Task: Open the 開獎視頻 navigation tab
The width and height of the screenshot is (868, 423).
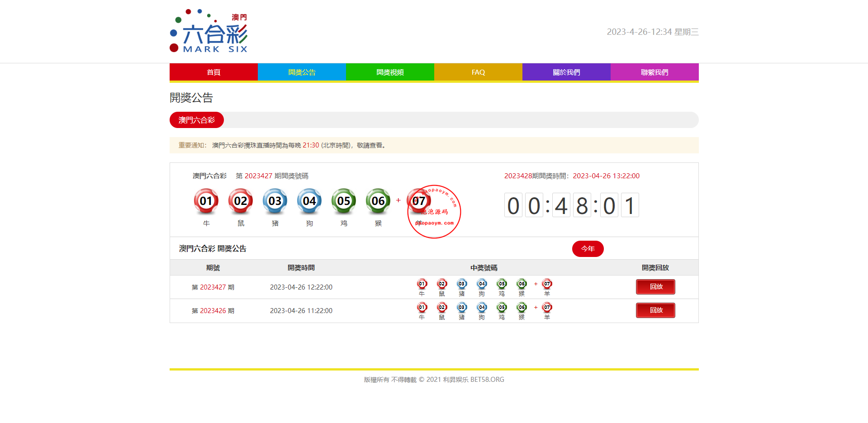Action: (x=390, y=72)
